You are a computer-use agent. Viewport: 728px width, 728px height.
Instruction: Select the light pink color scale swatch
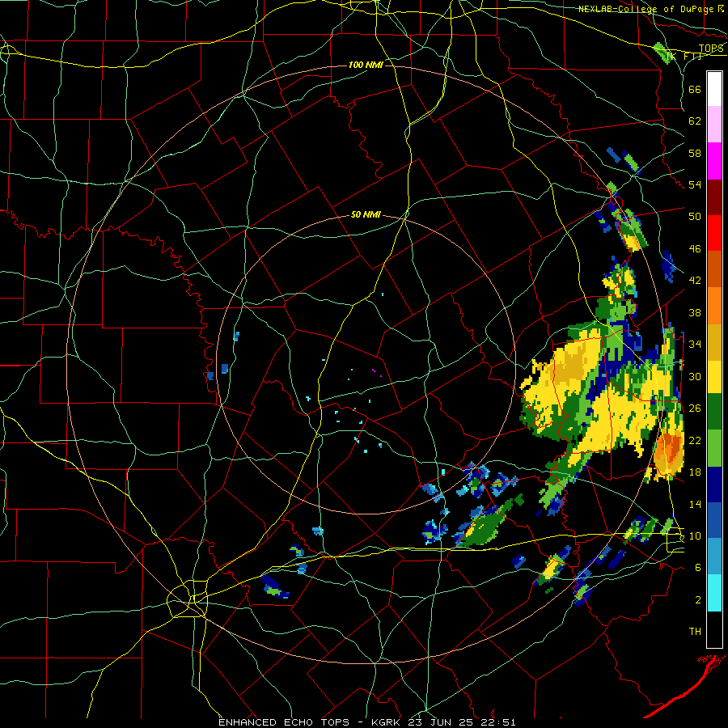point(714,125)
